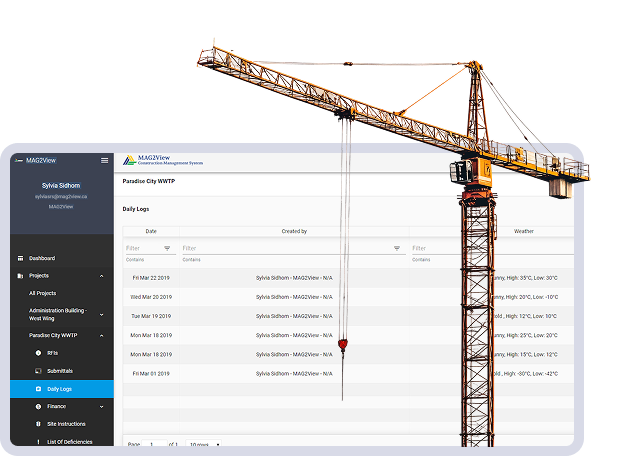Open All Projects in the sidebar
Screen dimensions: 619x456
click(x=43, y=293)
